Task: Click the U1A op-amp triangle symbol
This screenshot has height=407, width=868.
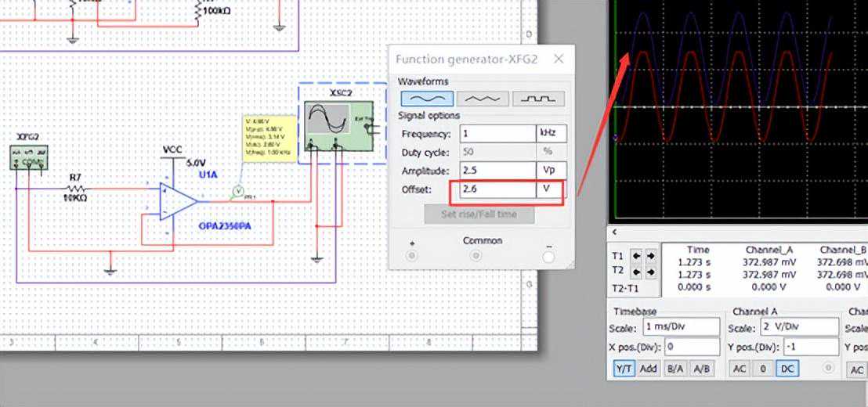Action: [x=178, y=202]
